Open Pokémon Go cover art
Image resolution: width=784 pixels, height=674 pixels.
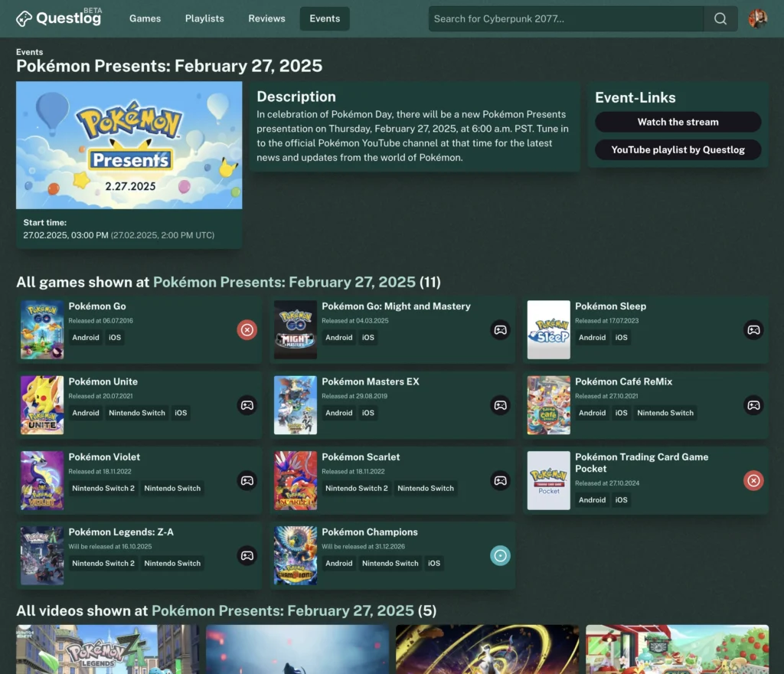click(x=42, y=329)
